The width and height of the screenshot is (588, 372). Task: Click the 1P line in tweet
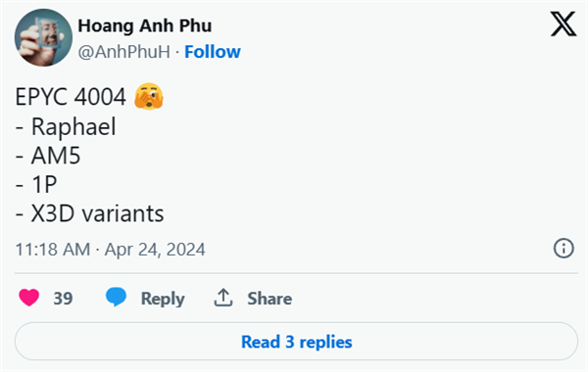click(36, 184)
